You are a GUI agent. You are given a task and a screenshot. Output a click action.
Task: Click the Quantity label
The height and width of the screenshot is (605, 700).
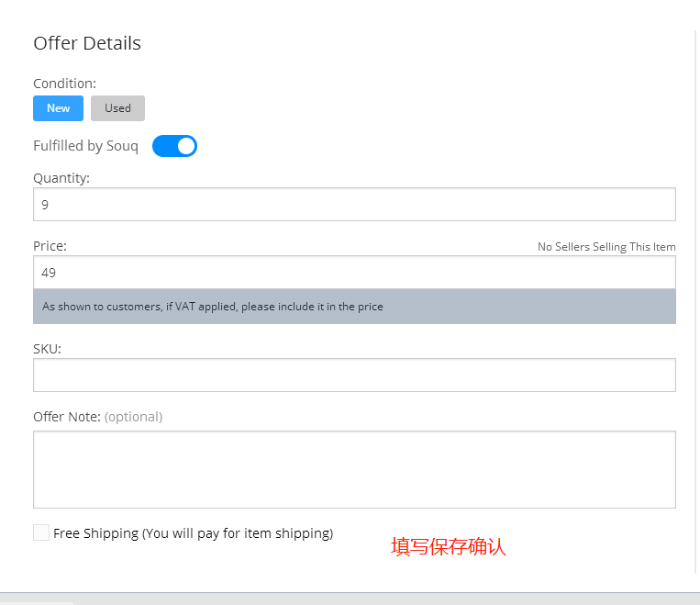(61, 178)
